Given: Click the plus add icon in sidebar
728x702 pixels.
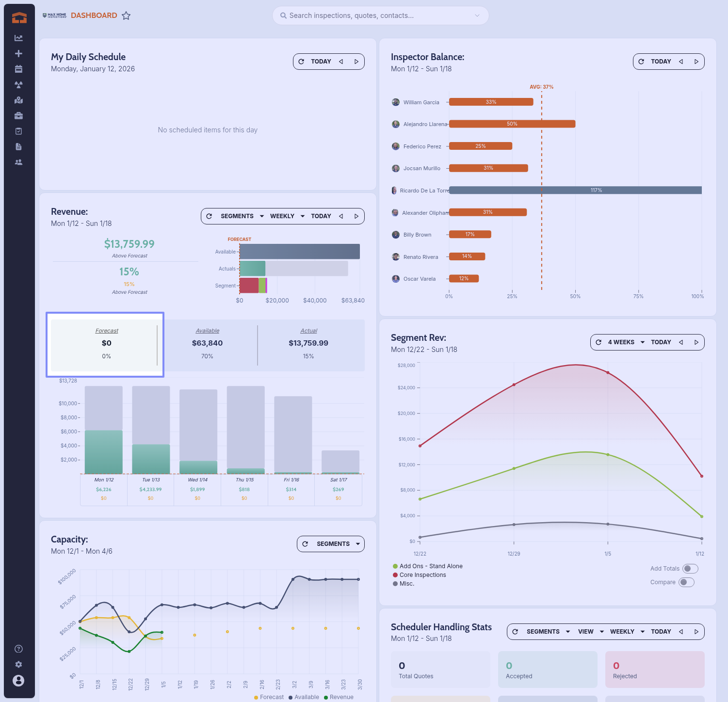Looking at the screenshot, I should pos(18,53).
